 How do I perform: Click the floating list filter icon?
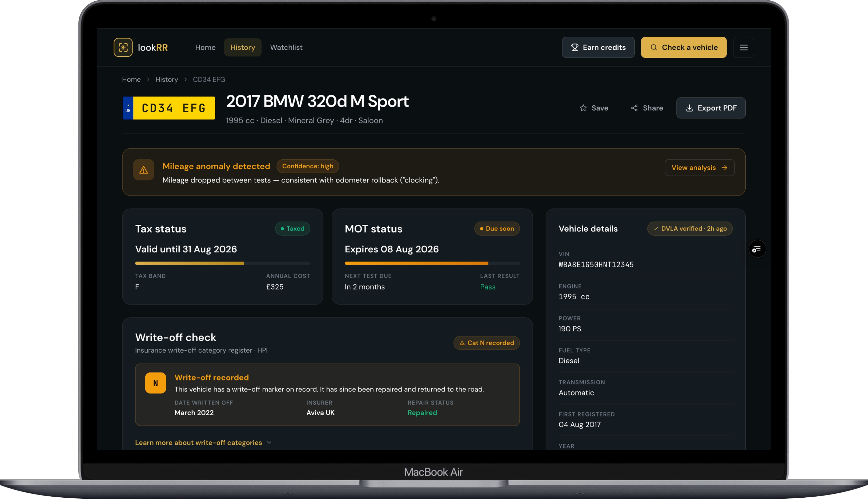pyautogui.click(x=757, y=249)
